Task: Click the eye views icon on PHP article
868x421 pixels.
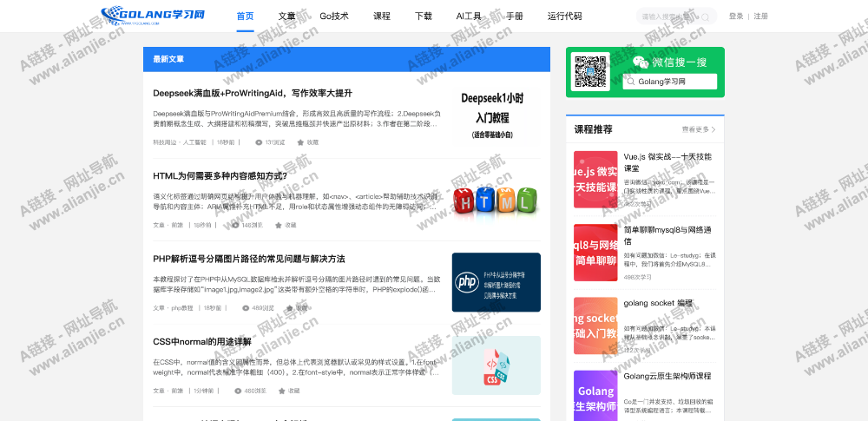Action: pos(246,308)
